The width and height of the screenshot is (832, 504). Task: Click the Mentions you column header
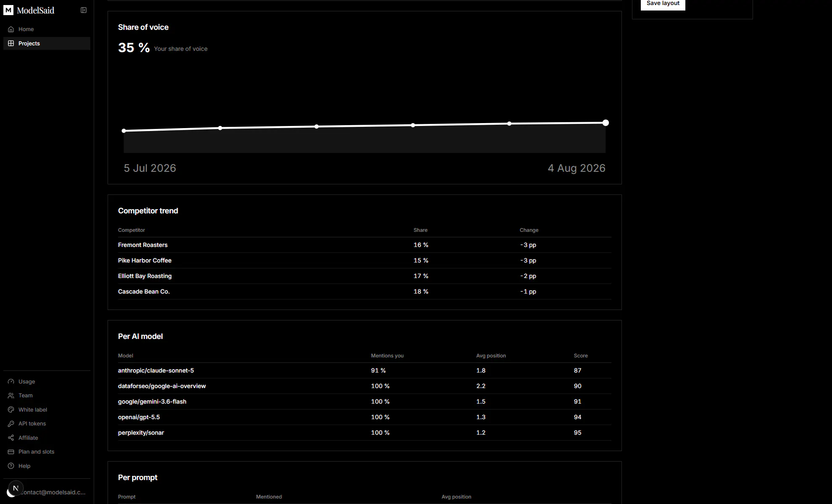(387, 356)
